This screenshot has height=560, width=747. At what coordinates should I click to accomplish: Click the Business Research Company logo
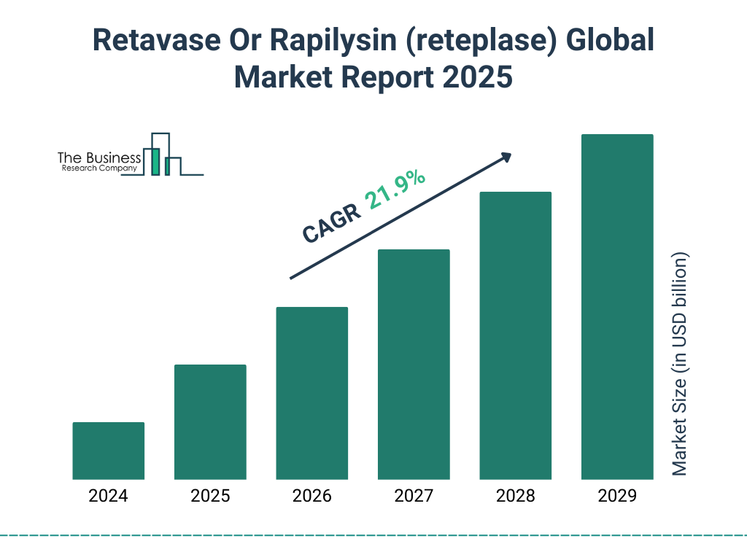(x=131, y=155)
